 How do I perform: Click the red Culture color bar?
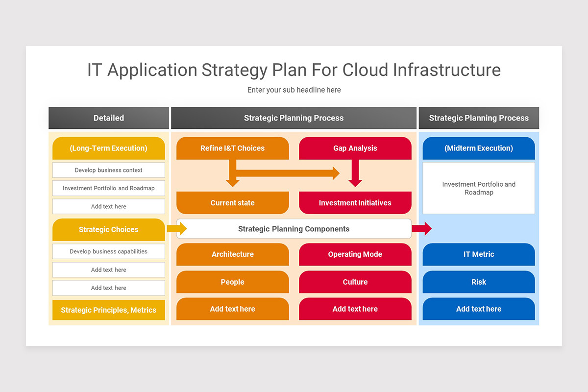[355, 282]
